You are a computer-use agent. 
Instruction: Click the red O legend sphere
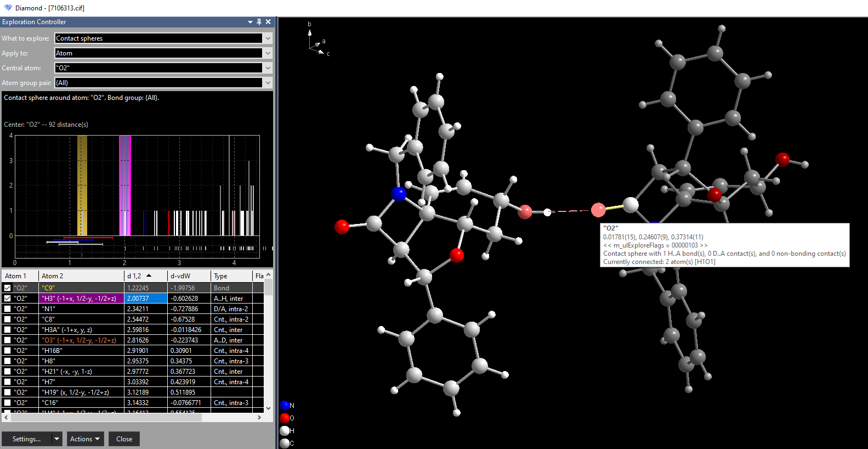(285, 418)
